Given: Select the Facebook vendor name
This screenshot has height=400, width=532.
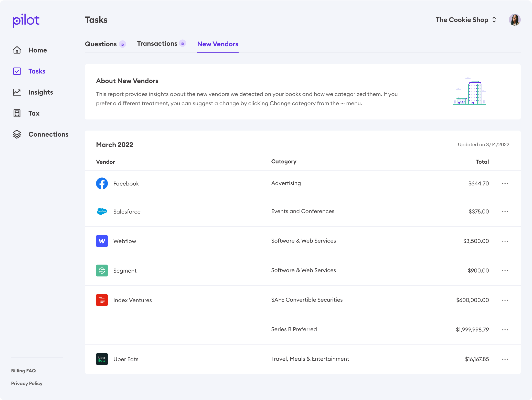Looking at the screenshot, I should coord(126,184).
